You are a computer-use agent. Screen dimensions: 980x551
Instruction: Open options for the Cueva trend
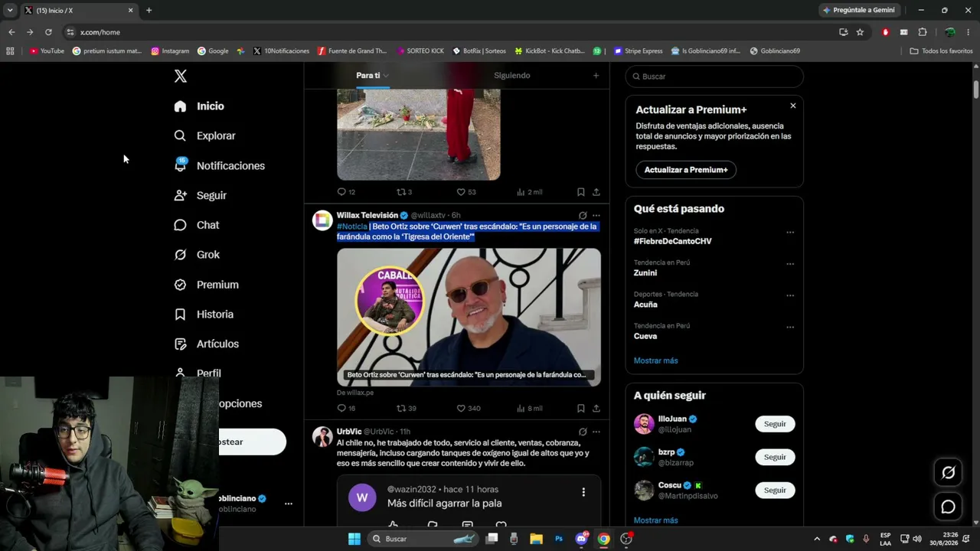790,328
